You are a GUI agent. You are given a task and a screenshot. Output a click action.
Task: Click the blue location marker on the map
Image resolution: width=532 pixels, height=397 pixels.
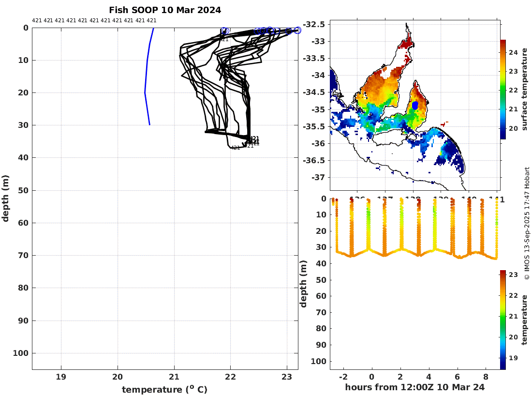point(415,105)
